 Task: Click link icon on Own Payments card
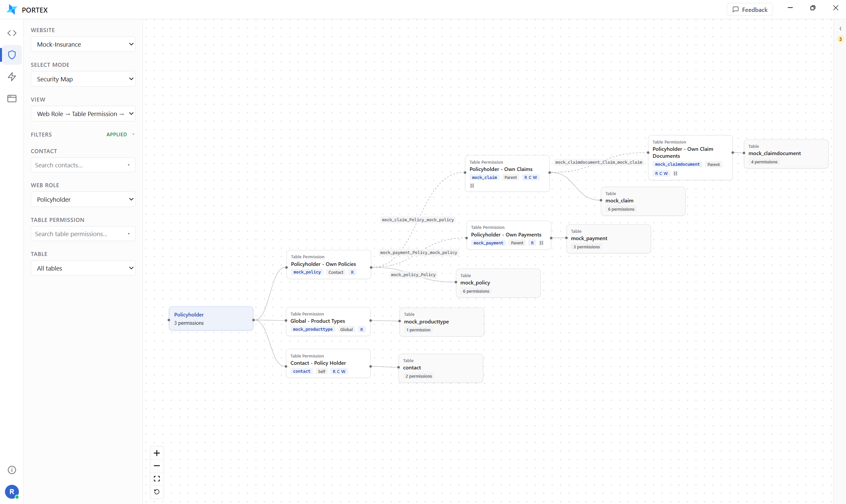pos(541,243)
